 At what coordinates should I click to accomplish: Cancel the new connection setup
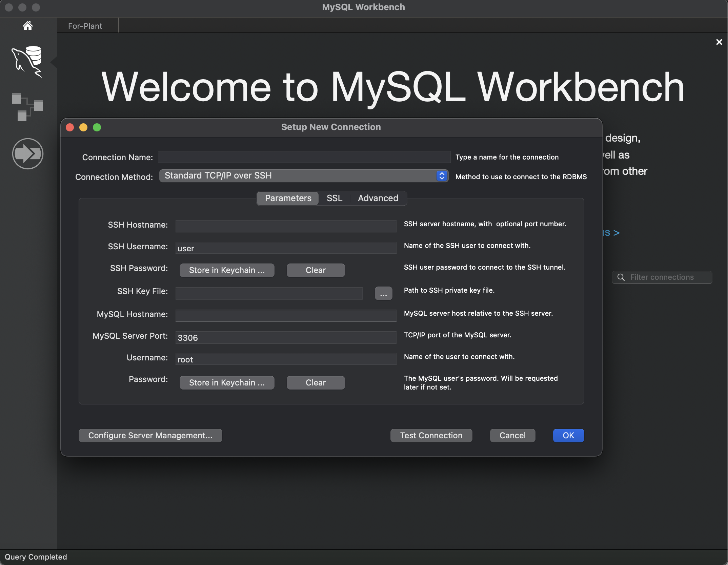point(512,436)
